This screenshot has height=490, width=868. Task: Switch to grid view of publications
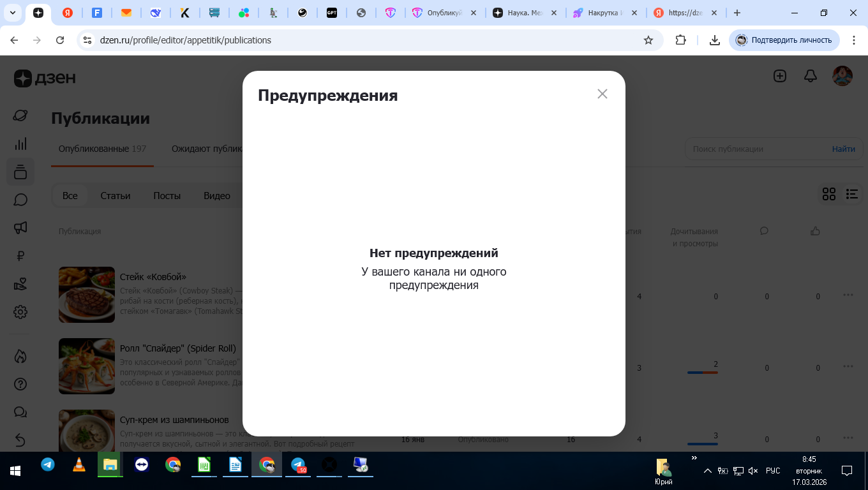tap(829, 194)
